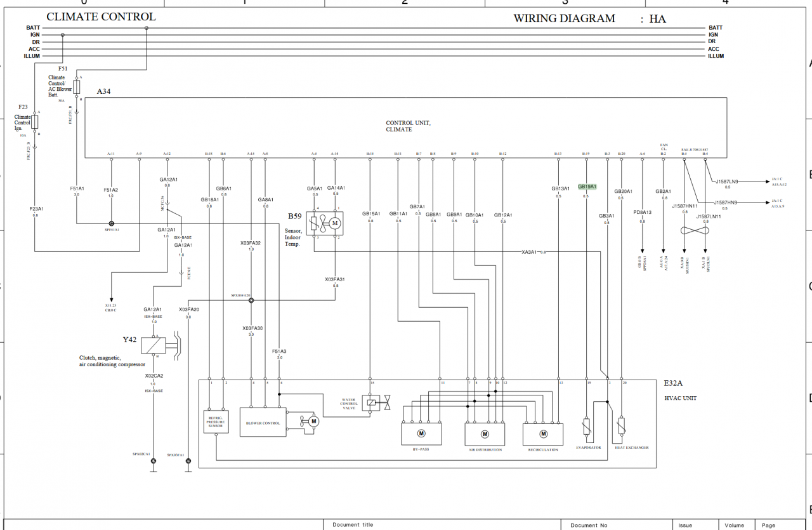
Task: Select the Recirculation motor box
Action: click(543, 434)
